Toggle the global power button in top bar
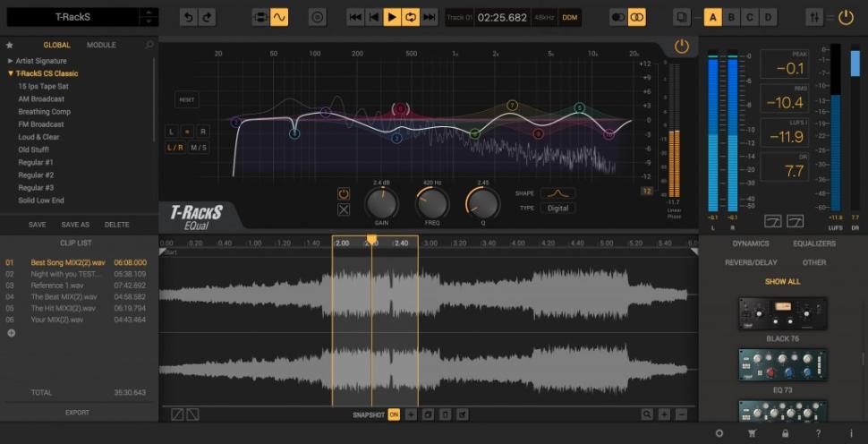The height and width of the screenshot is (444, 868). 846,17
